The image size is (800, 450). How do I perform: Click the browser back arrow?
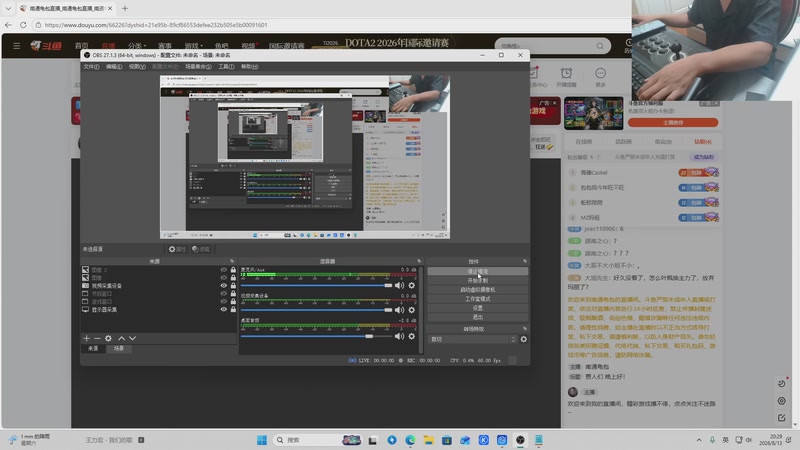(x=8, y=24)
